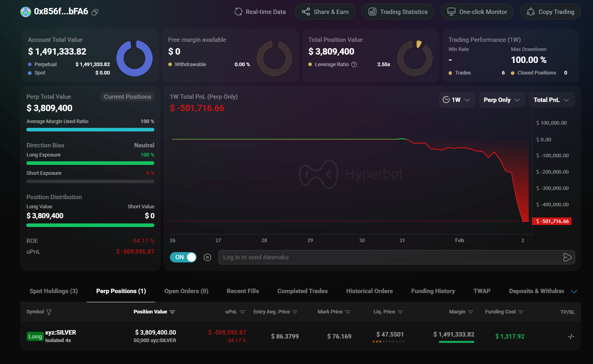Expand more tabs chevron after Deposits
The height and width of the screenshot is (364, 593).
[574, 292]
